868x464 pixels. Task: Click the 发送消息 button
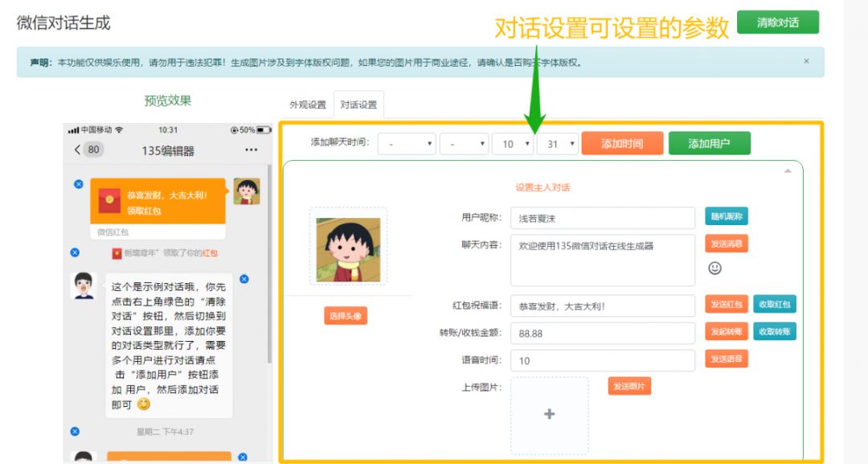(x=727, y=244)
